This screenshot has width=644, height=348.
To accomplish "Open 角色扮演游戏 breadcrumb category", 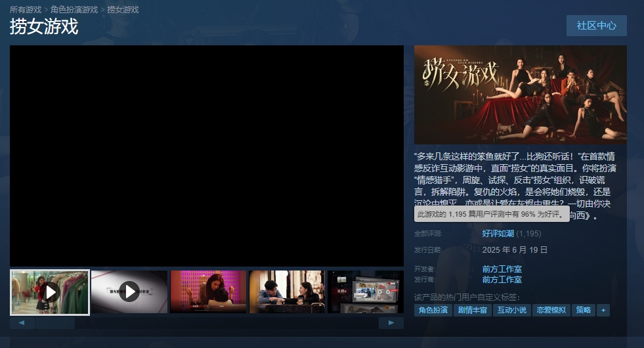I will pyautogui.click(x=74, y=10).
